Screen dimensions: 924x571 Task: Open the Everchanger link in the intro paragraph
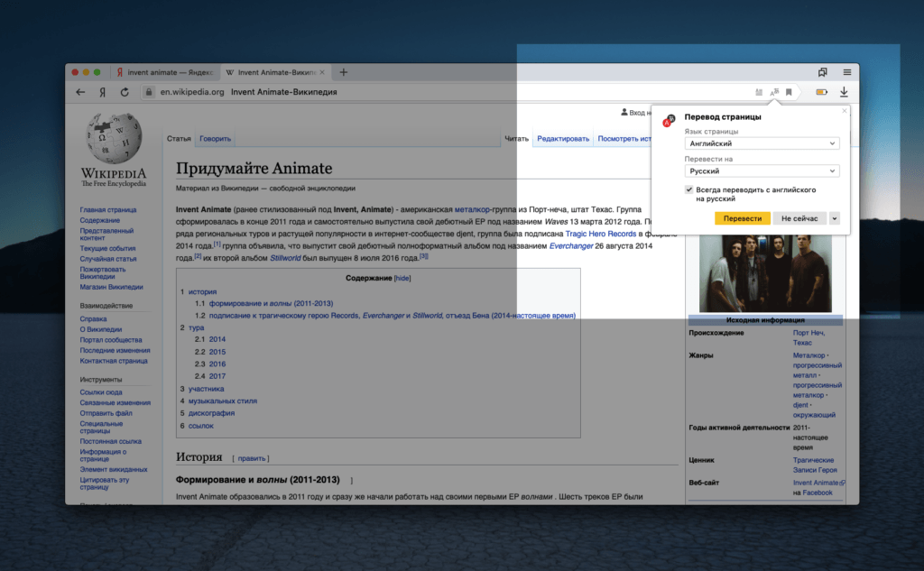coord(571,246)
